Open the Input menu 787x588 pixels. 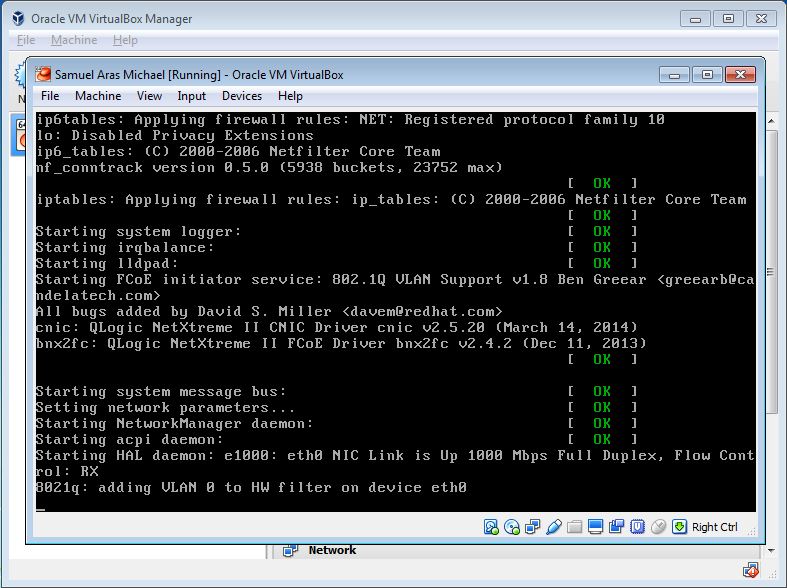click(x=191, y=96)
